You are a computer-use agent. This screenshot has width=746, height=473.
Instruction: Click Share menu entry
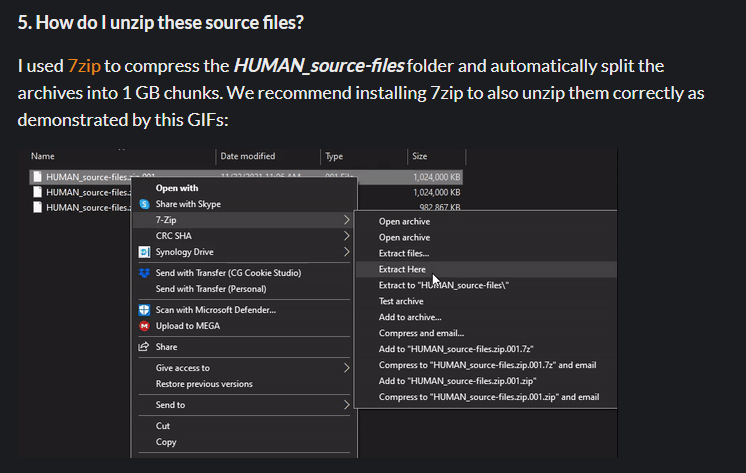coord(166,347)
